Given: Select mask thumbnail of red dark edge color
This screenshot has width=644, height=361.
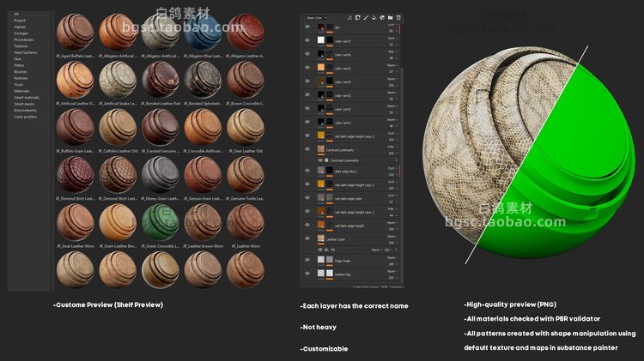Looking at the screenshot, I should coord(330,198).
